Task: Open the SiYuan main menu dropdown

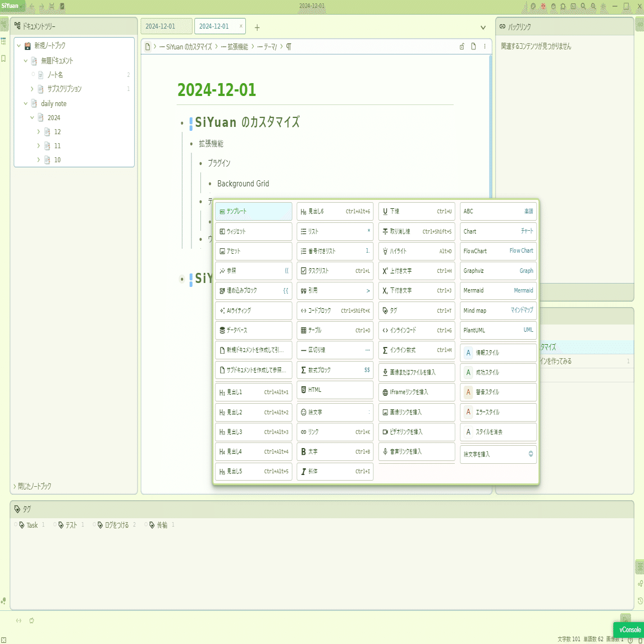Action: click(x=12, y=6)
